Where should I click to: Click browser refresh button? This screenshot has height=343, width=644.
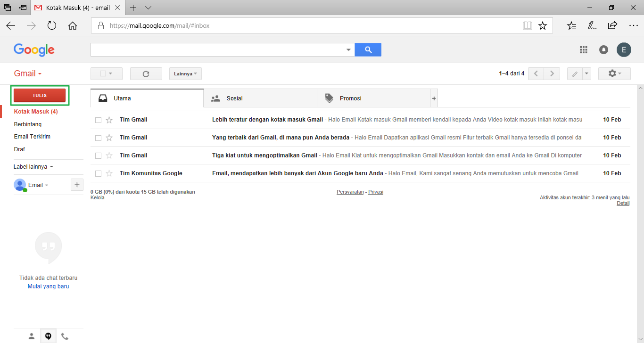[x=52, y=26]
